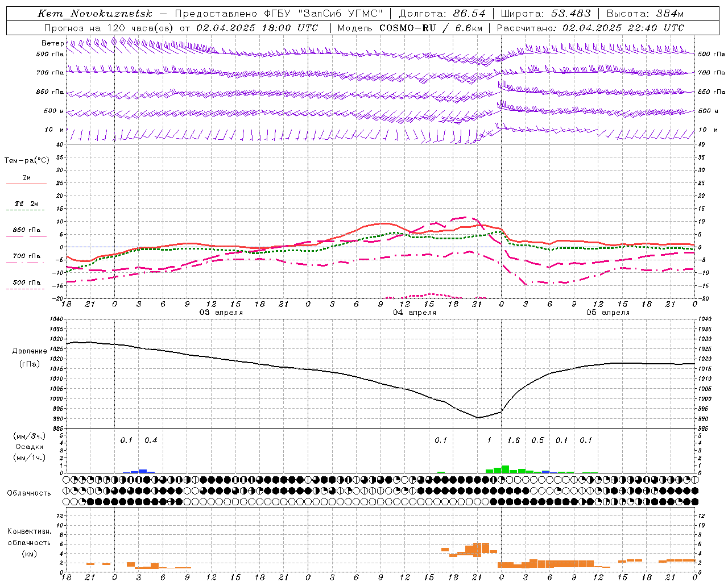Click 'Рассчитано: 02.04.2025 22:40 UTC' timestamp
This screenshot has height=582, width=728.
(x=590, y=28)
